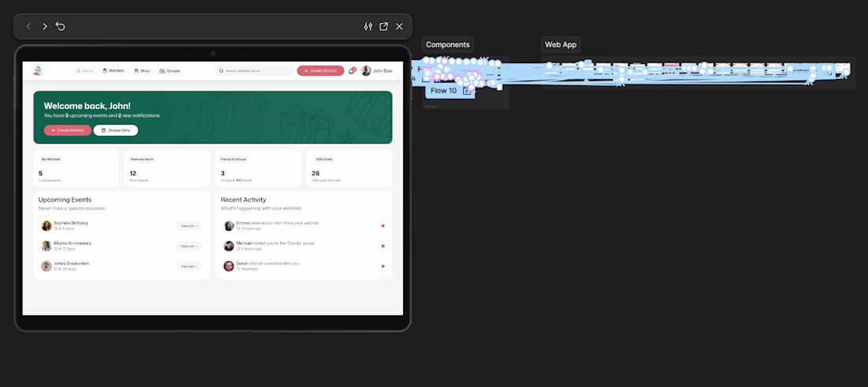868x387 pixels.
Task: Click the Mom's Anniversary event title
Action: pos(73,242)
